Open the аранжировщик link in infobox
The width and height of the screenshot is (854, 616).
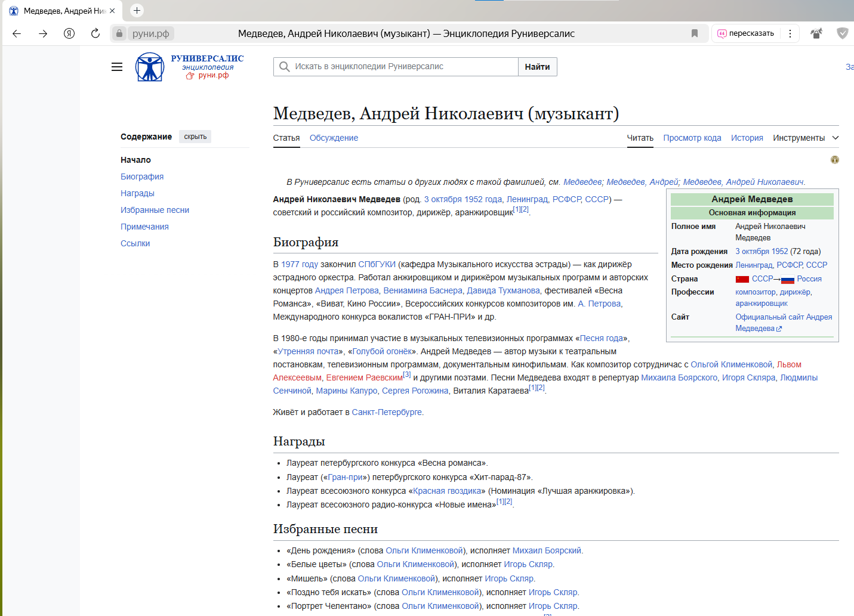pyautogui.click(x=761, y=304)
